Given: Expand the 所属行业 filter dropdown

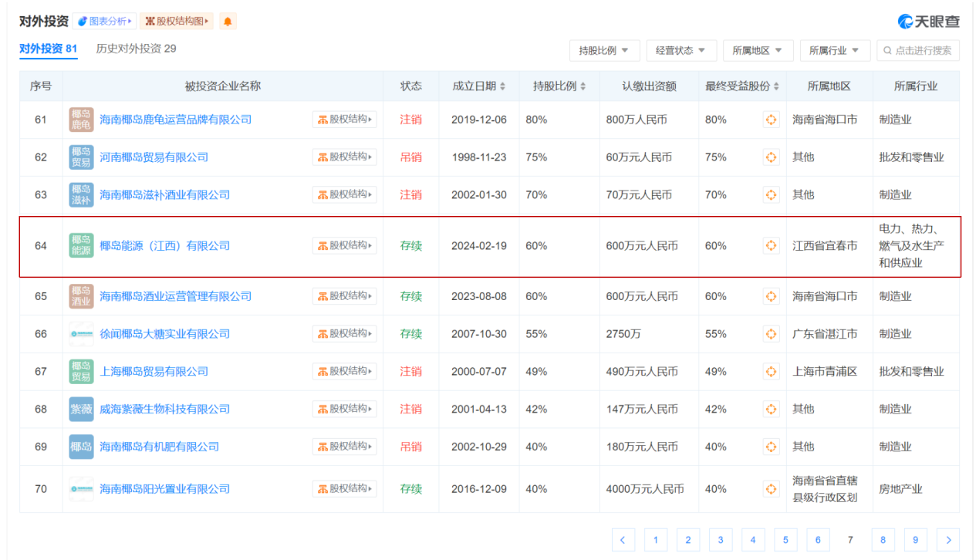Looking at the screenshot, I should click(834, 51).
